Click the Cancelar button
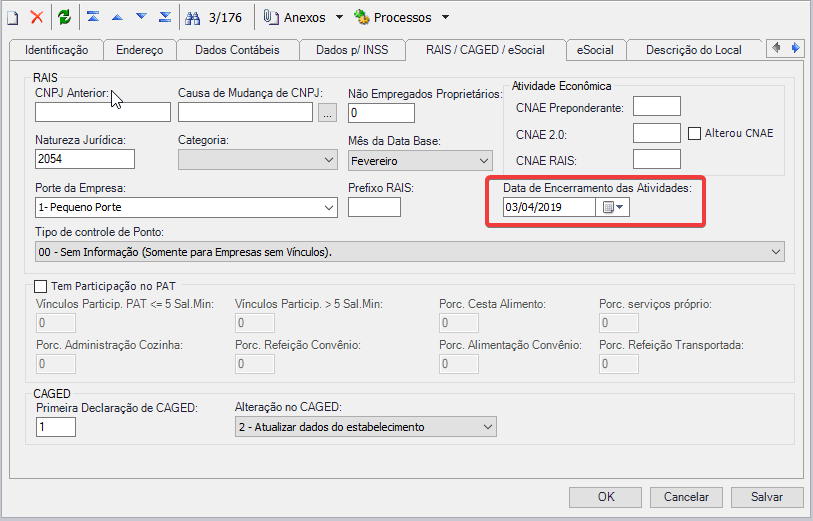Image resolution: width=813 pixels, height=521 pixels. (x=686, y=497)
